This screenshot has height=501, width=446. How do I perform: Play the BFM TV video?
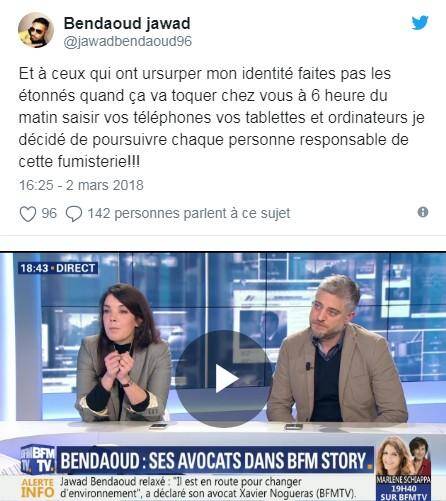click(224, 379)
